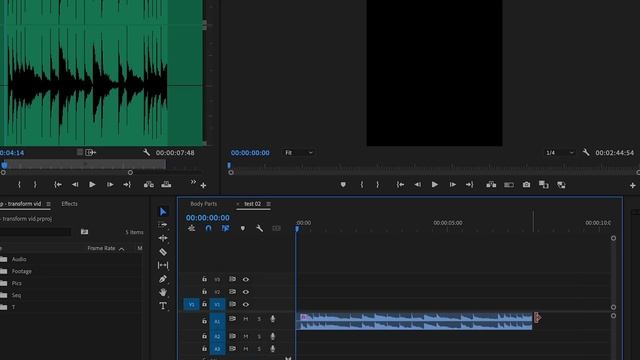
Task: Step forward one frame in Program monitor
Action: 452,185
